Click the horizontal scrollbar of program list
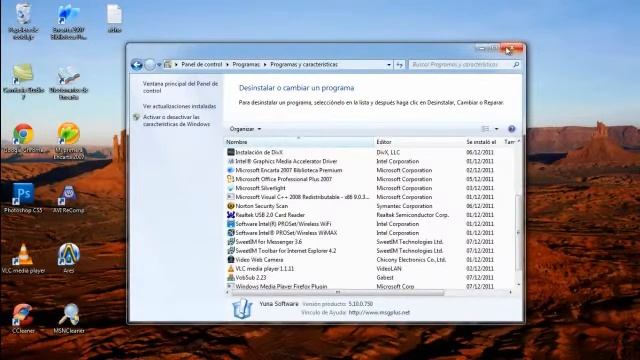Viewport: 640px width, 360px height. pyautogui.click(x=338, y=292)
